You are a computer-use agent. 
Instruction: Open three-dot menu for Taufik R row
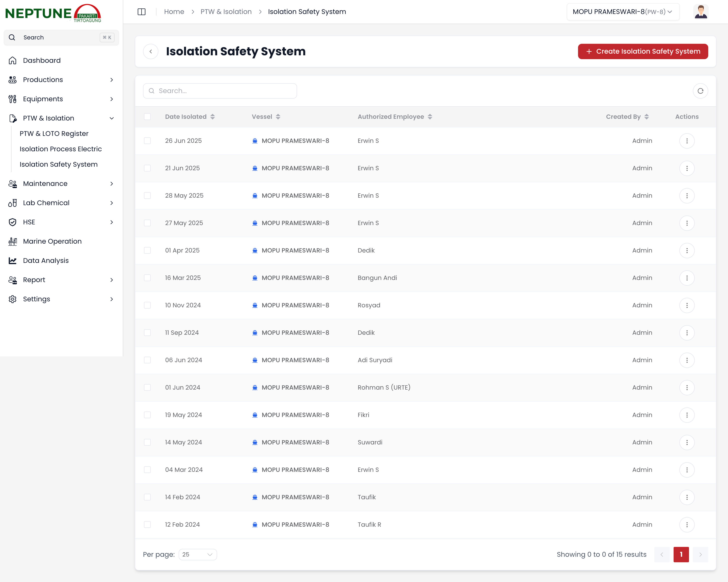click(686, 525)
